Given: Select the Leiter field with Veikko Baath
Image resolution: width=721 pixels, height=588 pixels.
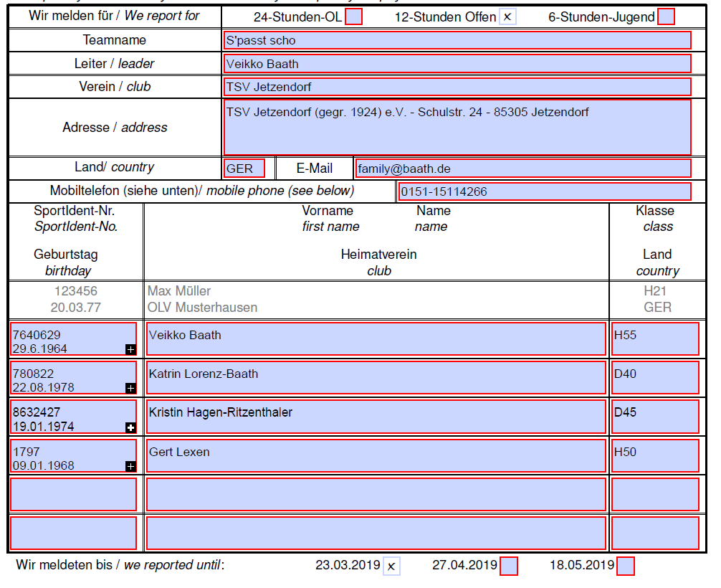Looking at the screenshot, I should pyautogui.click(x=457, y=64).
